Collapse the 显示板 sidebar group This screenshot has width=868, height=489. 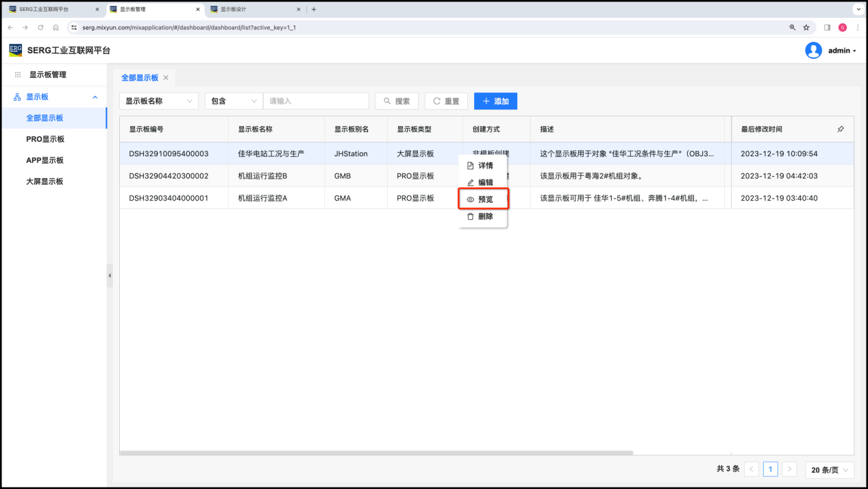coord(95,97)
